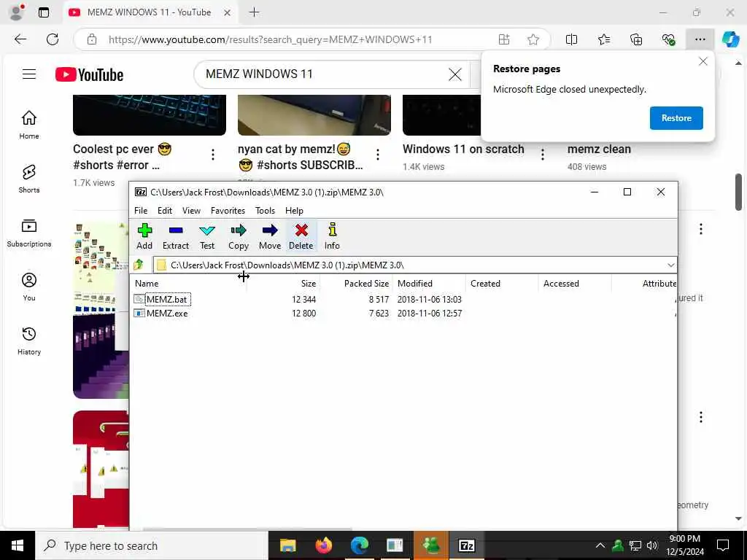Open options for Coolest pc ever video
Image resolution: width=747 pixels, height=560 pixels.
click(213, 155)
